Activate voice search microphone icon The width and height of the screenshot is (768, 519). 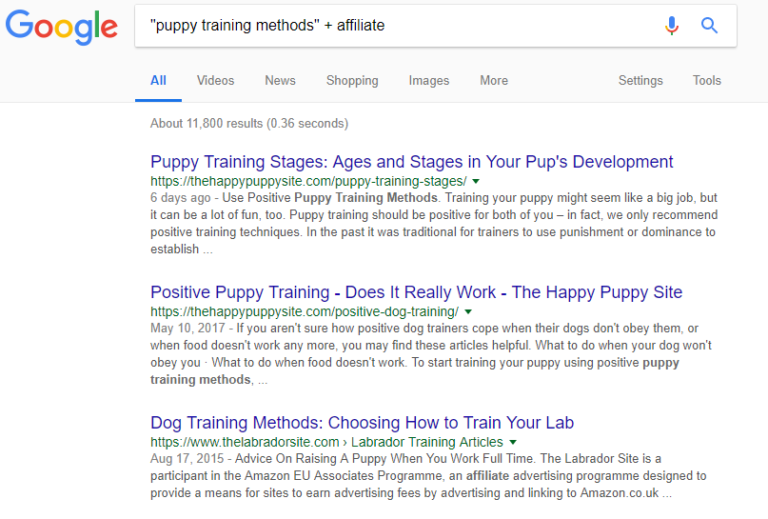tap(672, 25)
